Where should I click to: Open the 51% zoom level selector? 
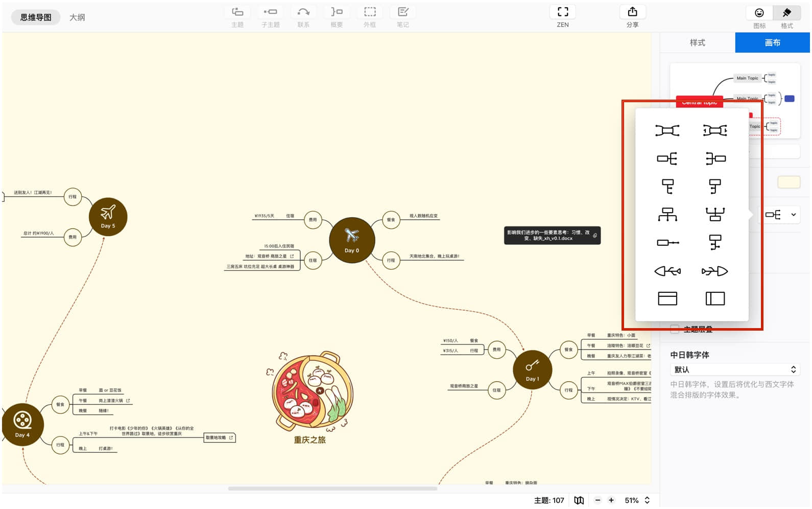coord(637,500)
